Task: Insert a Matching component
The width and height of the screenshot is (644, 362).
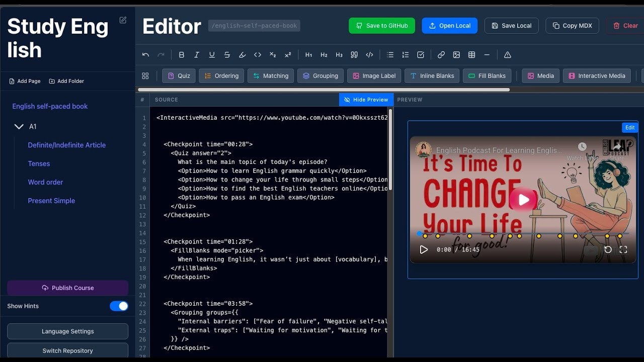Action: click(271, 76)
